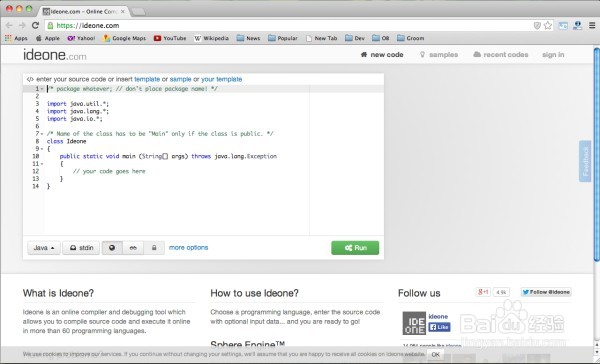Screen dimensions: 600x364
Task: Select the Ideone.com browser tab
Action: click(x=83, y=11)
